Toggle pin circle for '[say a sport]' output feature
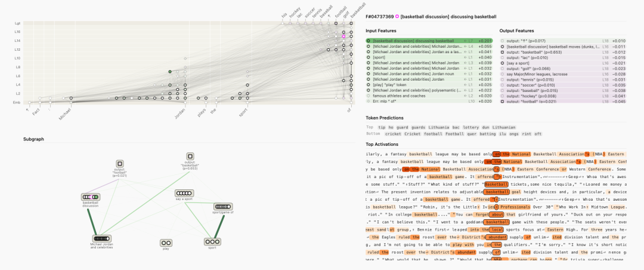644x270 pixels. [502, 63]
